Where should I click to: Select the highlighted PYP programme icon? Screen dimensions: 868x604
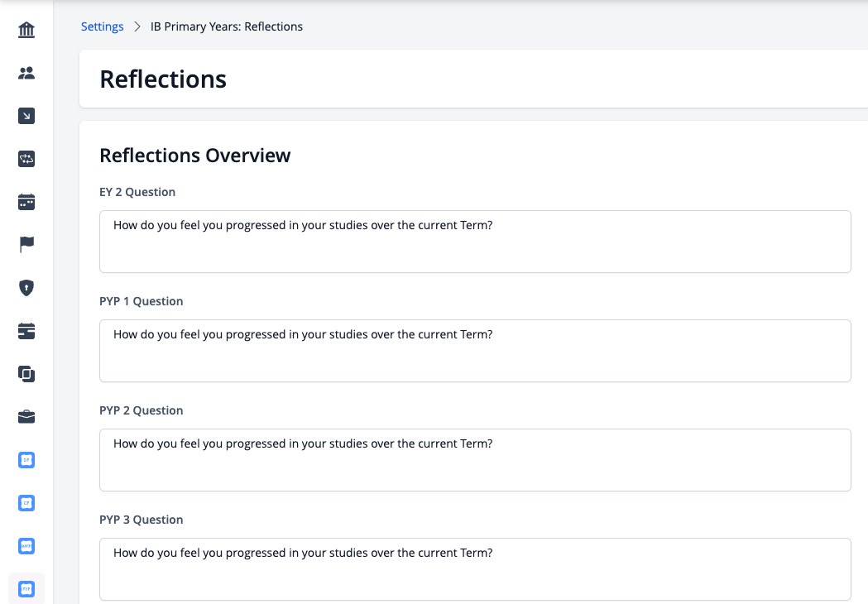click(26, 589)
